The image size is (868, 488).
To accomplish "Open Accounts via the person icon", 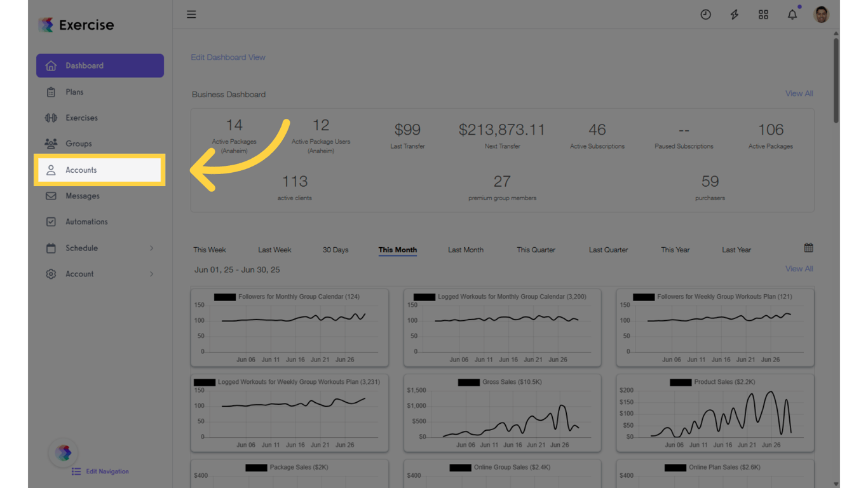I will coord(51,170).
